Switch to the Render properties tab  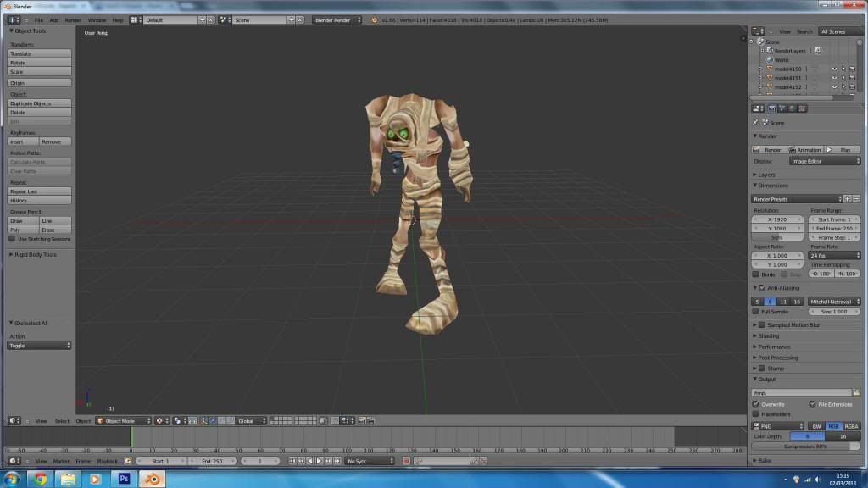coord(772,108)
